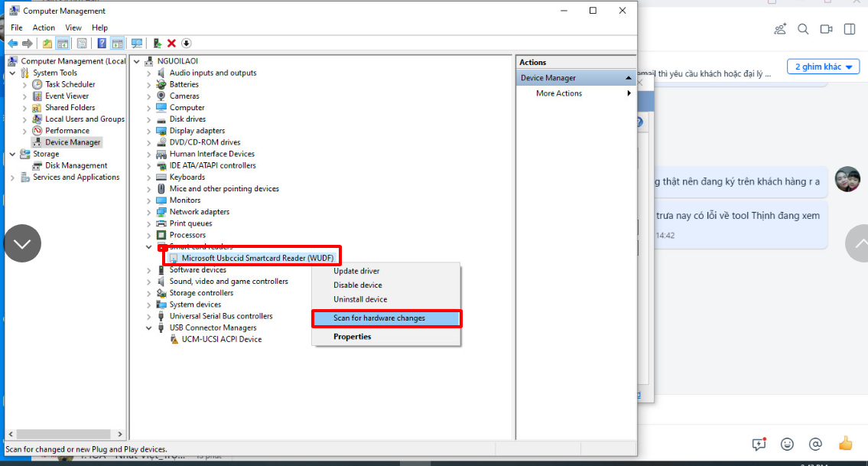Click the @ mention icon in chat
This screenshot has height=466, width=868.
point(815,444)
